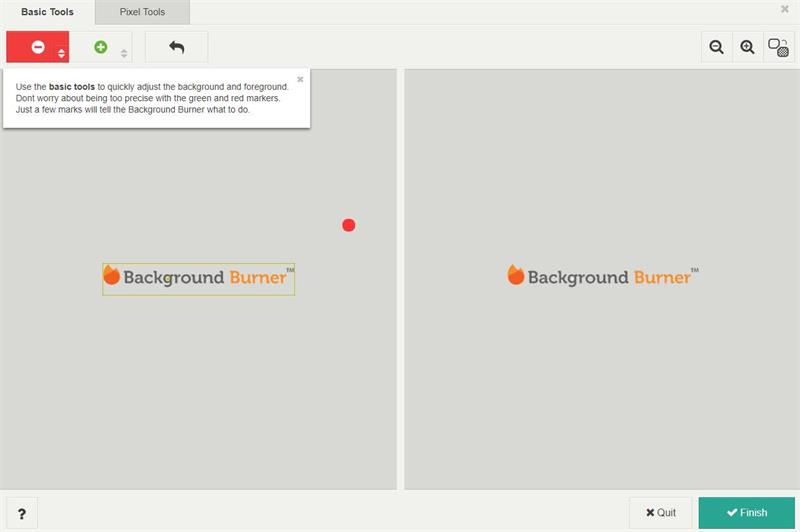Click the Background Burner logo in result preview
The image size is (800, 532).
(x=603, y=276)
